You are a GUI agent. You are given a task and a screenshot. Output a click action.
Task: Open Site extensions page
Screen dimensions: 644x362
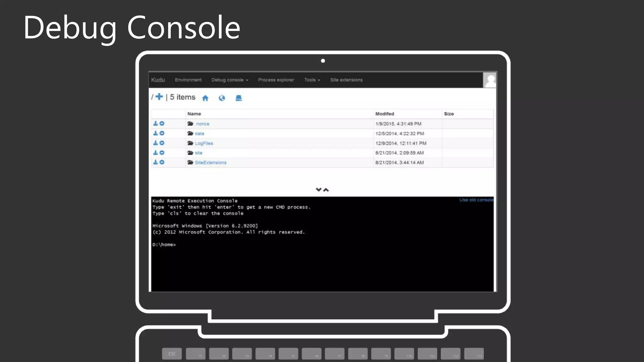tap(346, 80)
